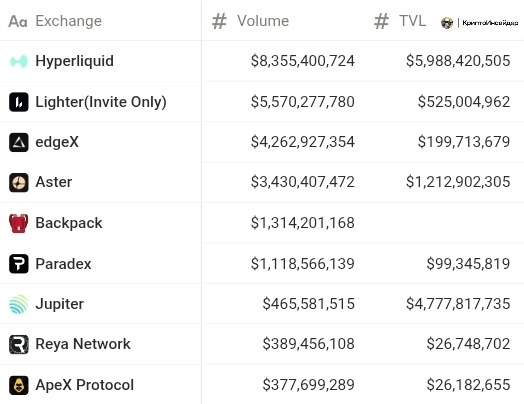Click the Lighter exchange logo icon
Screen dimensions: 524x404
(x=18, y=102)
